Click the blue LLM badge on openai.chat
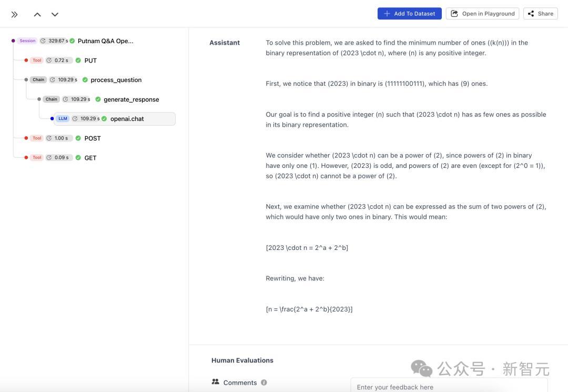 click(x=63, y=119)
